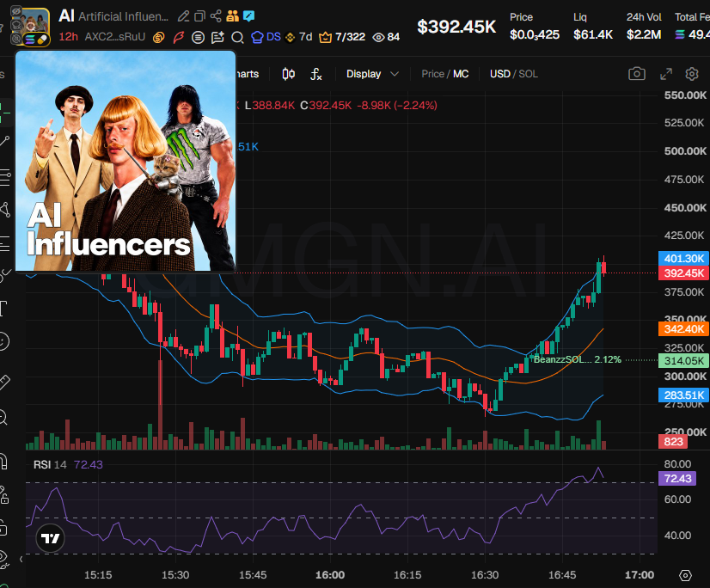Image resolution: width=710 pixels, height=588 pixels.
Task: Enter fullscreen chart with expand arrows
Action: tap(665, 74)
